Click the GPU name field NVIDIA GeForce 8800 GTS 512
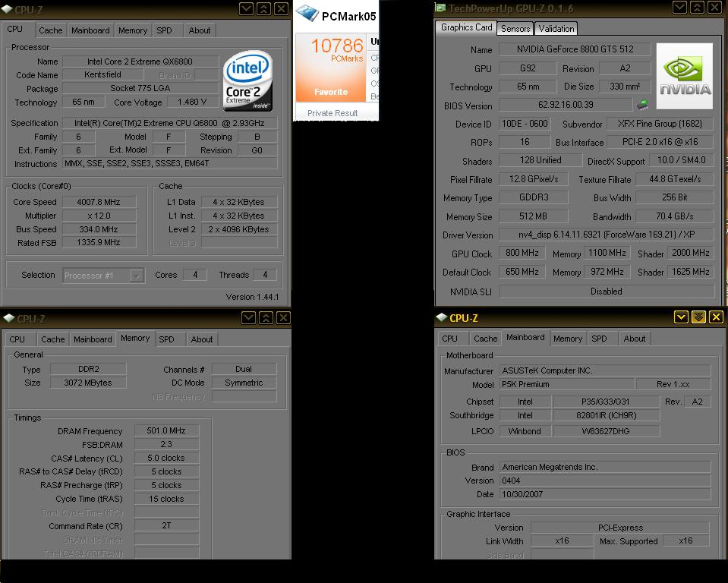728x583 pixels. (575, 49)
